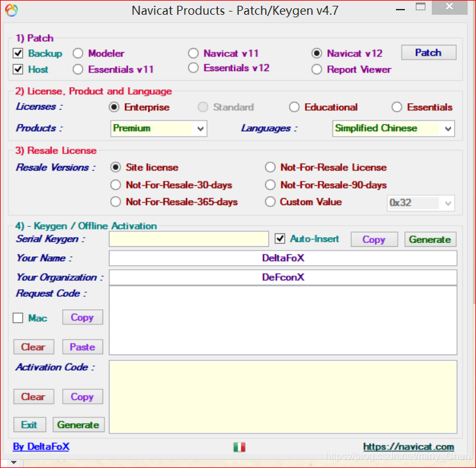Select Navicat v11 option

tap(193, 53)
